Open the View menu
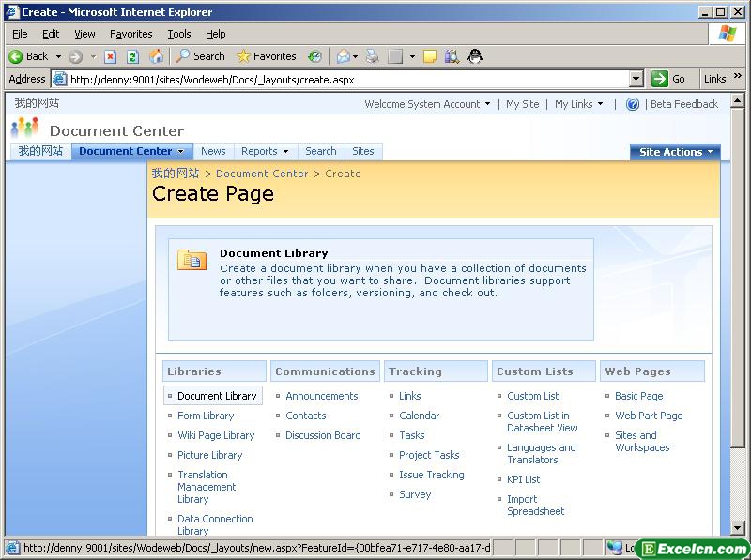 pos(84,34)
